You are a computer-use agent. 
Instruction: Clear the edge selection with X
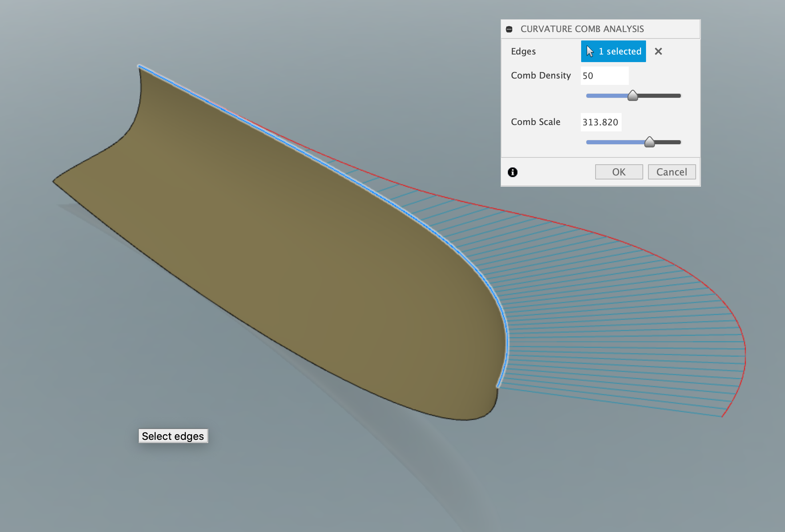(658, 51)
